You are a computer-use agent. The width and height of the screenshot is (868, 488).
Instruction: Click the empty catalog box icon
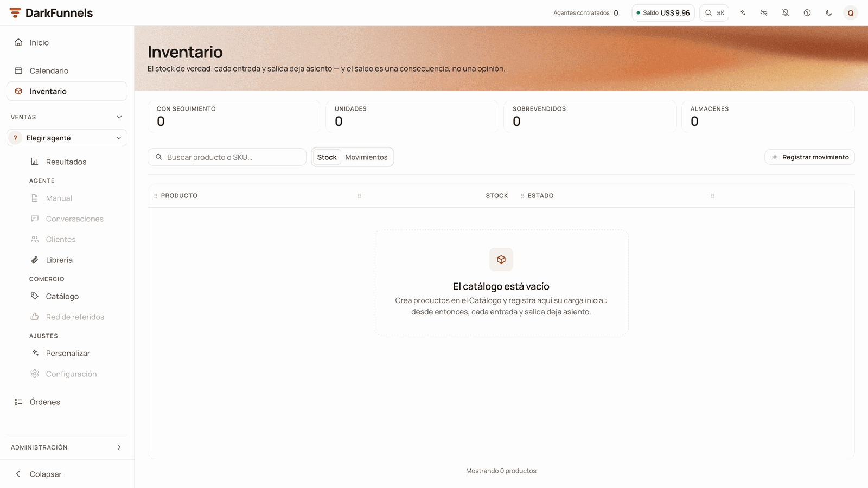click(x=501, y=260)
